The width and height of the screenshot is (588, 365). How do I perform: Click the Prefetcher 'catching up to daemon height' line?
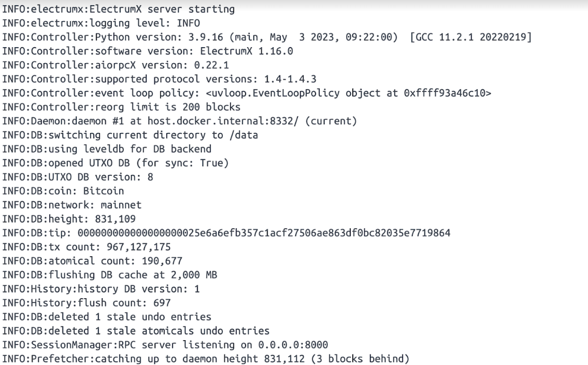tap(206, 359)
